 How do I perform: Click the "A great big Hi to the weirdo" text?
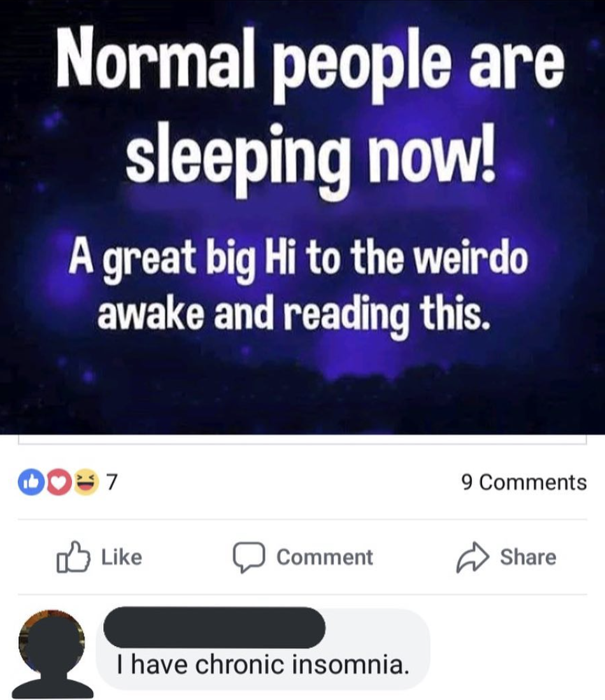pyautogui.click(x=298, y=260)
